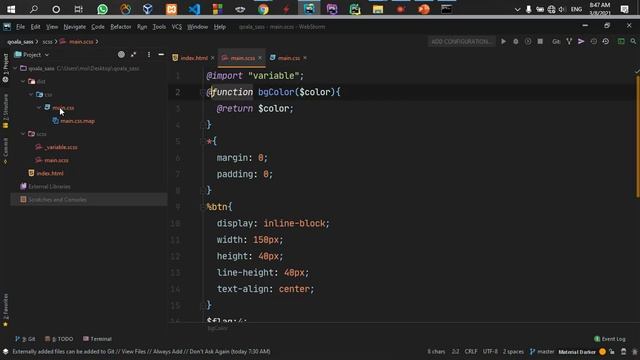Screen dimensions: 640x360
Task: Change UTF-8 file encoding
Action: (490, 351)
